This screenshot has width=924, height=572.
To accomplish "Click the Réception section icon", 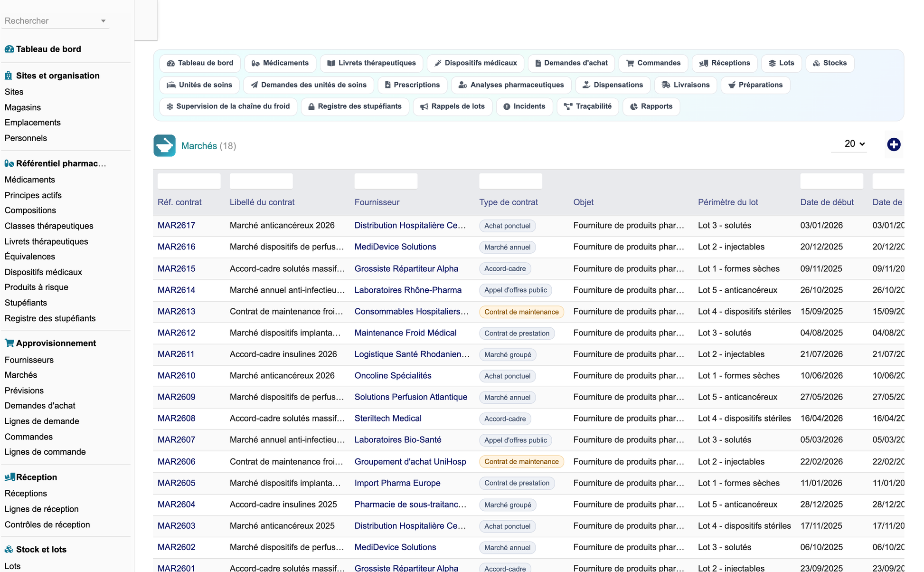I will [9, 477].
